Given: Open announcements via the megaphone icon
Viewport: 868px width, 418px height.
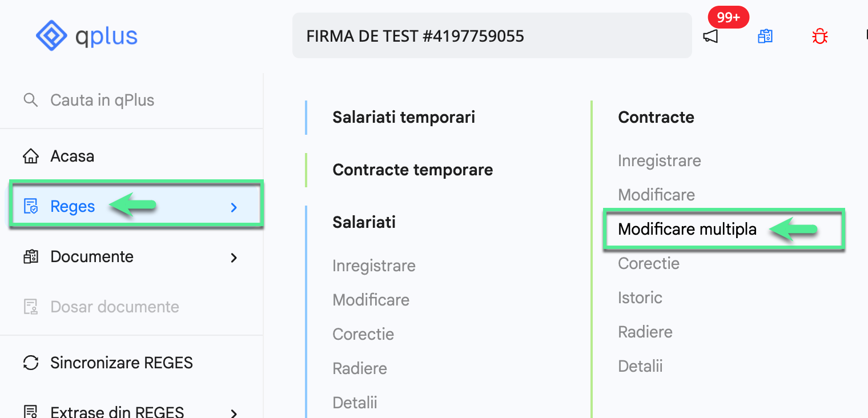Looking at the screenshot, I should click(710, 35).
